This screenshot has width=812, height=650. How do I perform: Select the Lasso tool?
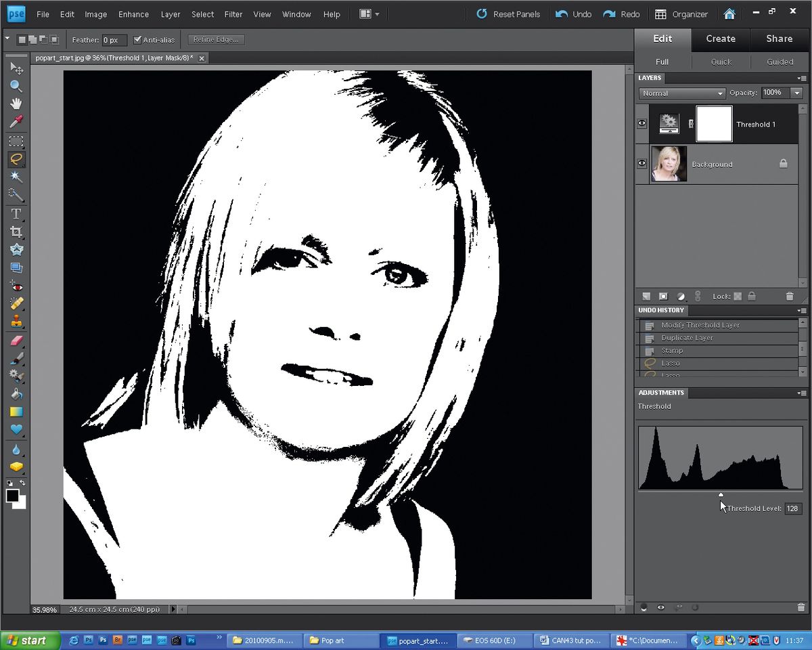click(17, 159)
